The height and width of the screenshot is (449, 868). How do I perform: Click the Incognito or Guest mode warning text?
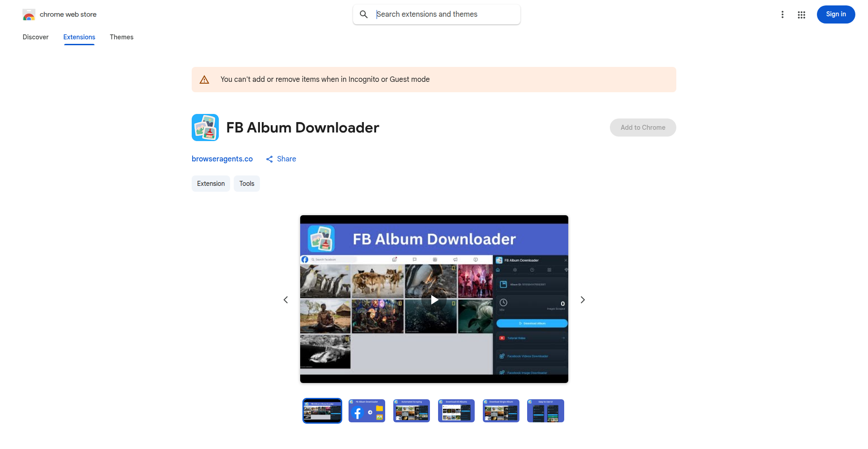pos(325,80)
